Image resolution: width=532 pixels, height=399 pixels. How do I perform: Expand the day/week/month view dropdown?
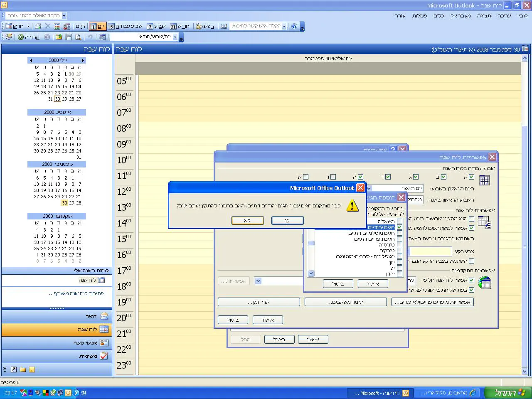coord(175,37)
